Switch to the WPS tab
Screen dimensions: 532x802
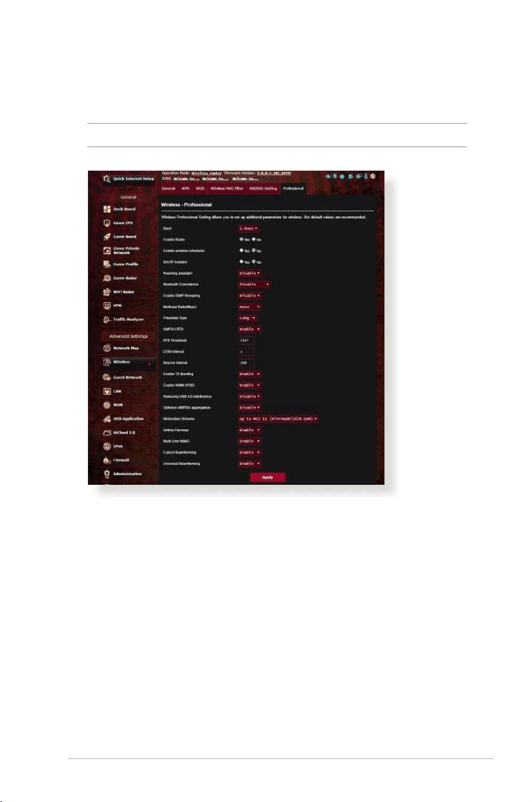click(x=186, y=189)
